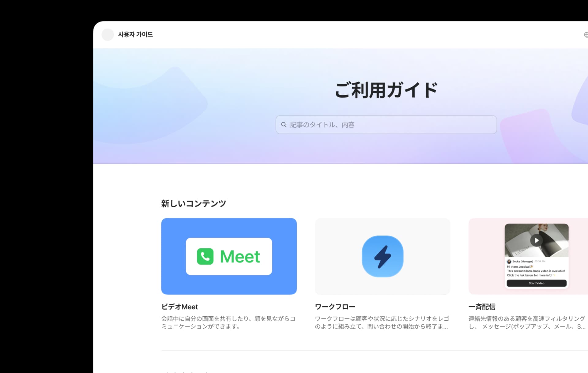Click the magnifier icon in search box
Screen dimensions: 588x373
284,125
